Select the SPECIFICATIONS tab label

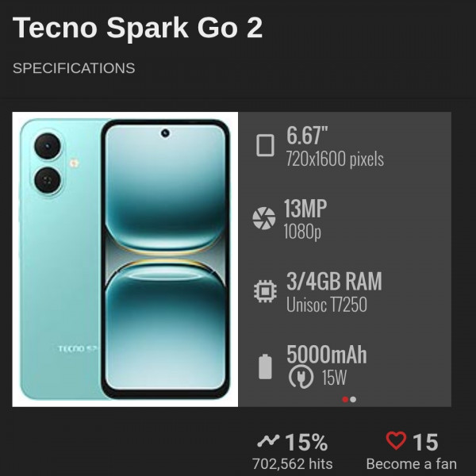pyautogui.click(x=74, y=68)
